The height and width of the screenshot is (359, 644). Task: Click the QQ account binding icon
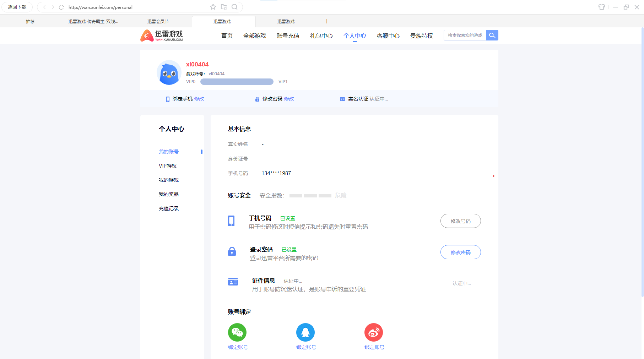[305, 332]
